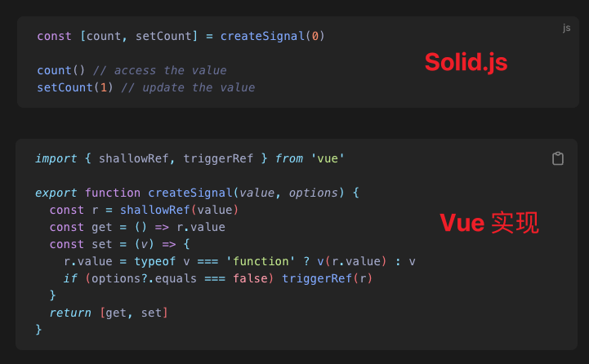Click the shallowRef(value) call

179,210
